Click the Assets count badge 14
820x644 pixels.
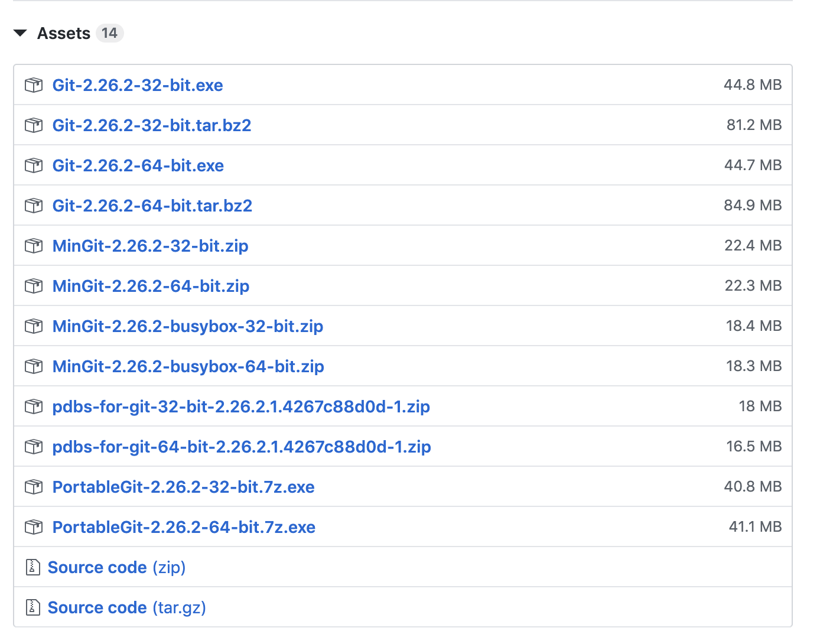click(109, 33)
